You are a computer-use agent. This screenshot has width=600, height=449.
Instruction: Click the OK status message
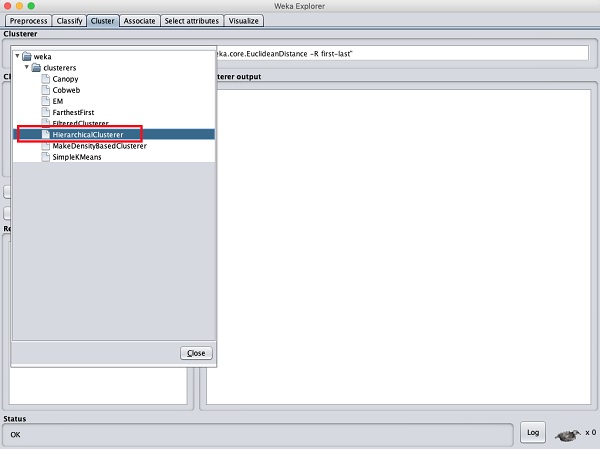(x=15, y=434)
